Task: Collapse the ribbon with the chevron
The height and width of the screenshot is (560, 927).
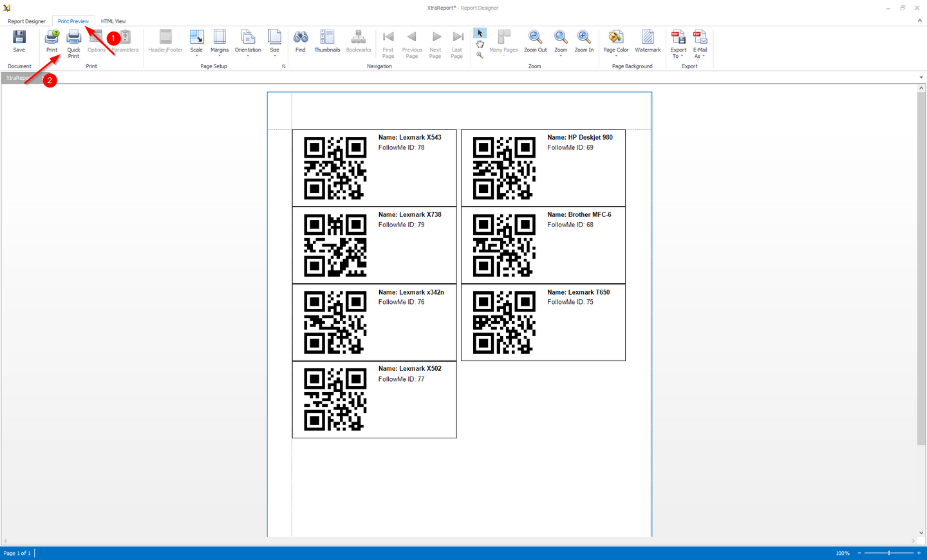Action: pos(919,21)
